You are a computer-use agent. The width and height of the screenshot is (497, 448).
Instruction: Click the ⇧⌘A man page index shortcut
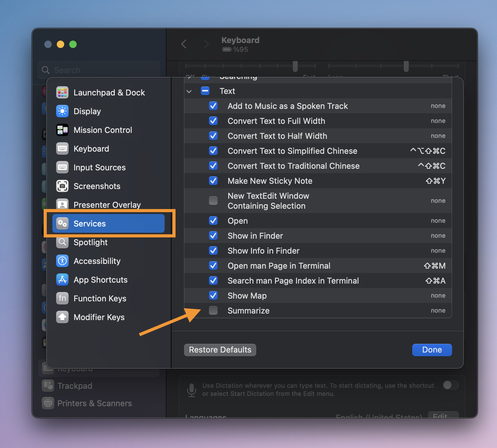pyautogui.click(x=436, y=281)
